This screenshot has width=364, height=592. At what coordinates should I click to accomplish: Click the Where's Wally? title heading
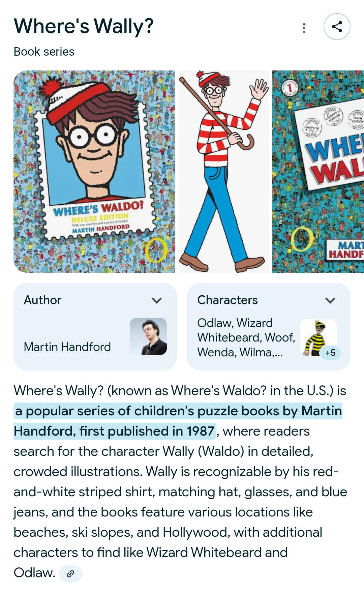point(84,26)
